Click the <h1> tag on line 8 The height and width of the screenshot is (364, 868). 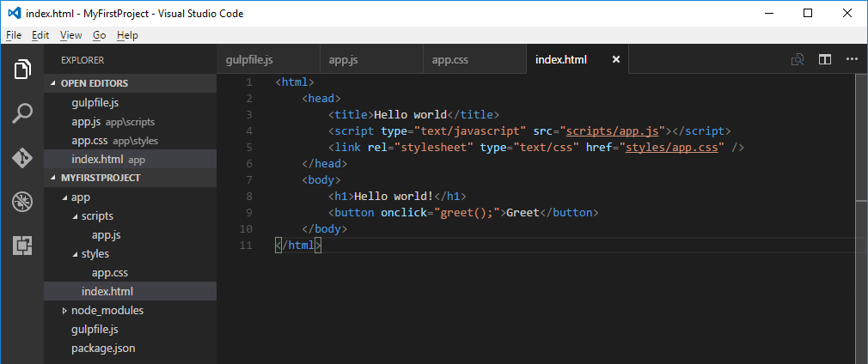click(x=341, y=197)
